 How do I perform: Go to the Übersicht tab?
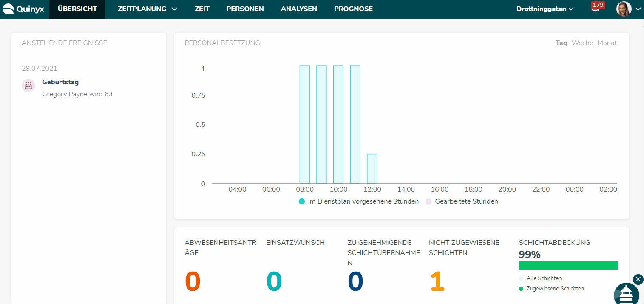(x=77, y=9)
